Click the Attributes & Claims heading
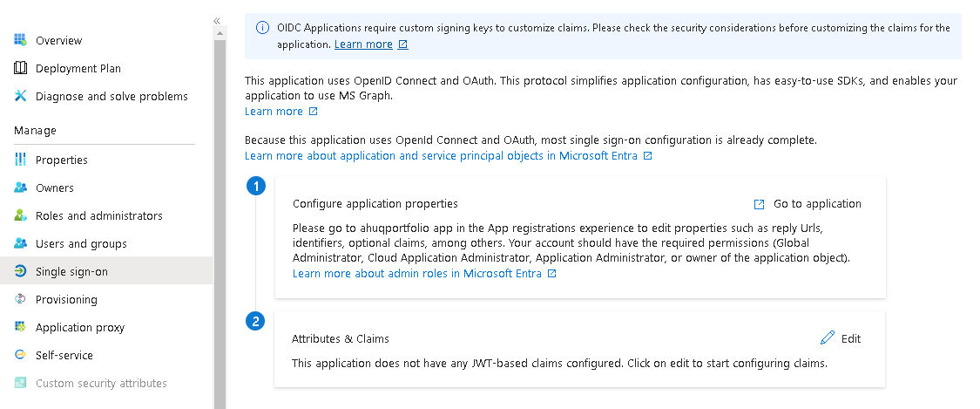Screen dimensions: 980x409 tap(340, 338)
